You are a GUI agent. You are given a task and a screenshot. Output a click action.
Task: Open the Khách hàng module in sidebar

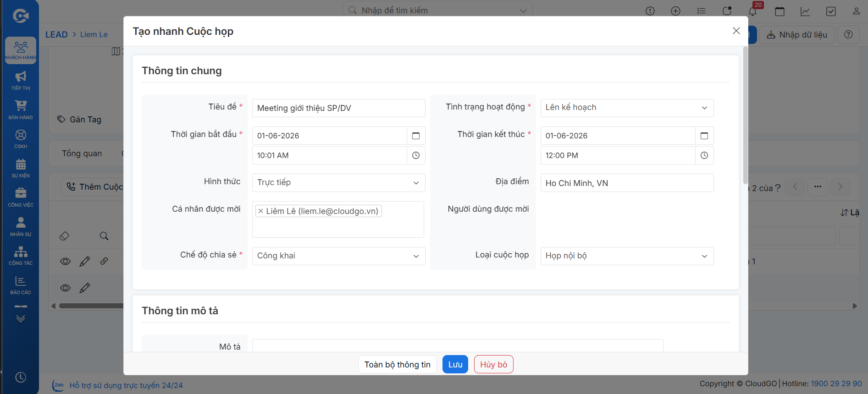point(21,50)
